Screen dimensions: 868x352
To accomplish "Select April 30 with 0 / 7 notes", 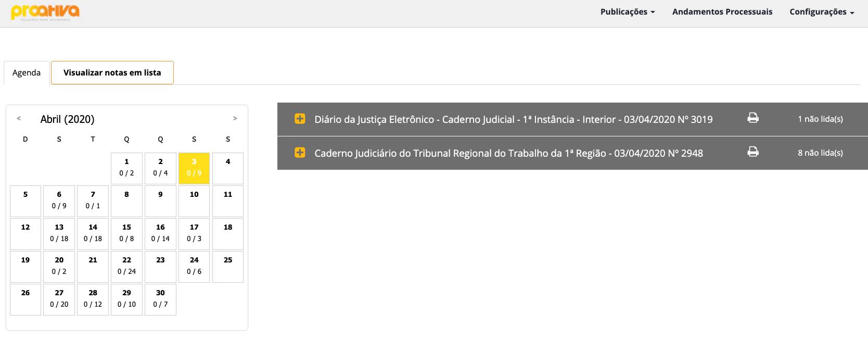I will pyautogui.click(x=160, y=299).
